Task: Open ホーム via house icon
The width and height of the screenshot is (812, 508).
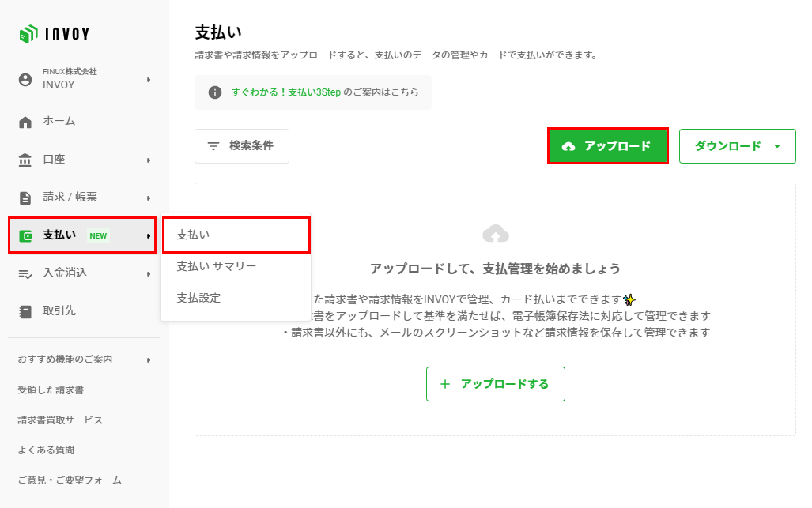Action: click(x=25, y=122)
